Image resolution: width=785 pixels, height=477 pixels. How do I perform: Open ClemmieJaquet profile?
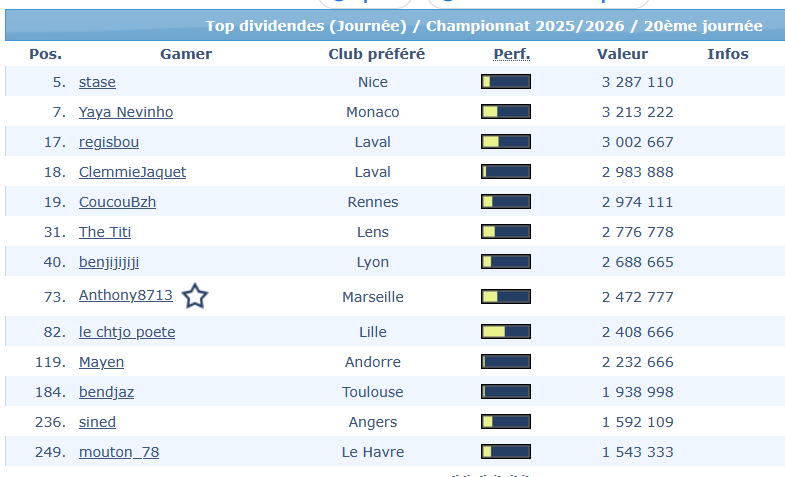(x=132, y=172)
